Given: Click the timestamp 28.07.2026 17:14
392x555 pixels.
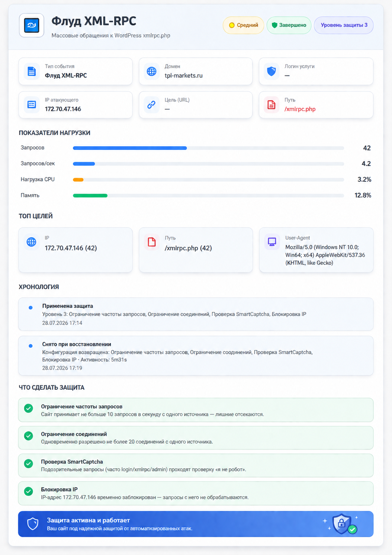Looking at the screenshot, I should (x=62, y=323).
